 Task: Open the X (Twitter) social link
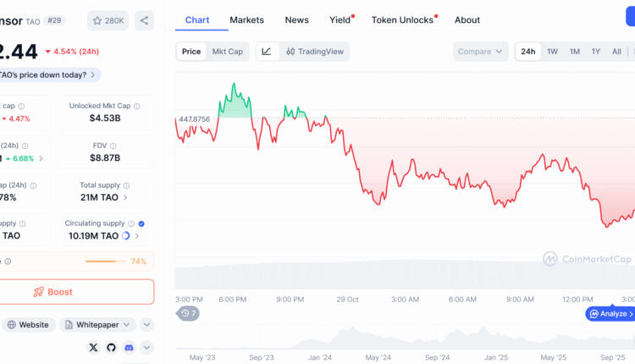click(x=93, y=347)
